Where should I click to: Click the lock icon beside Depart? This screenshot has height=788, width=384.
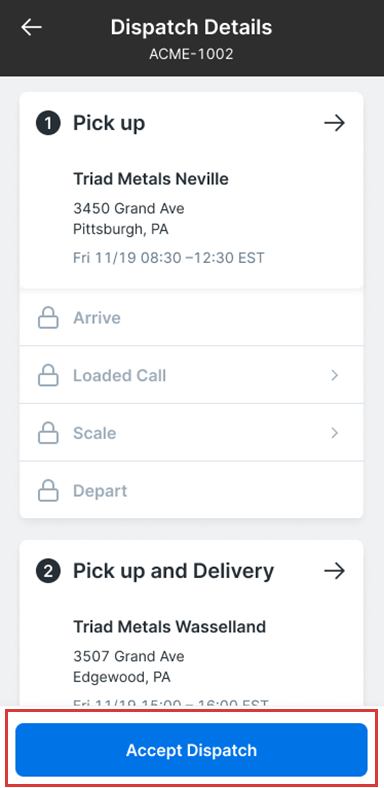[48, 490]
